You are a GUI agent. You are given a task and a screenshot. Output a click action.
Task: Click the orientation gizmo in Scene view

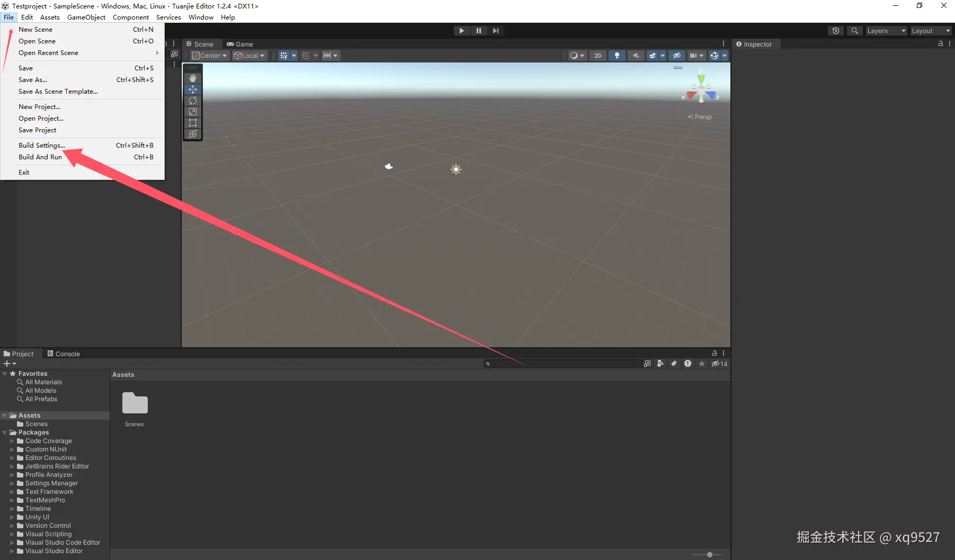point(701,88)
